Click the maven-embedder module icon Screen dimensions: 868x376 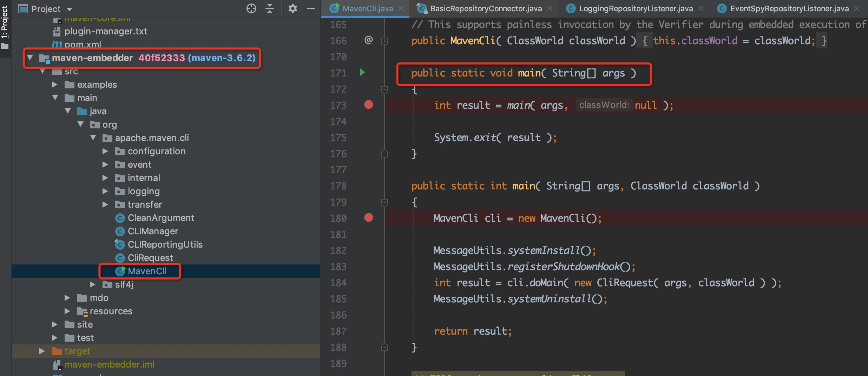[x=45, y=58]
